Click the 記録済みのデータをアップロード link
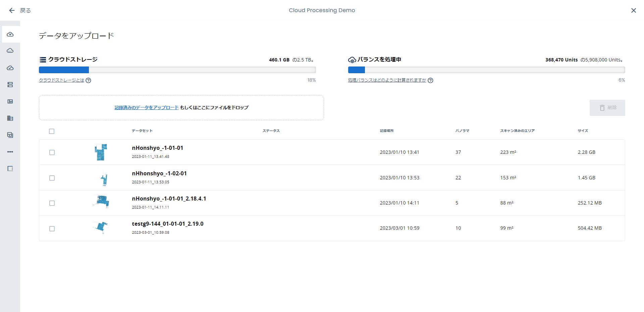Viewport: 644px width, 312px height. point(147,107)
